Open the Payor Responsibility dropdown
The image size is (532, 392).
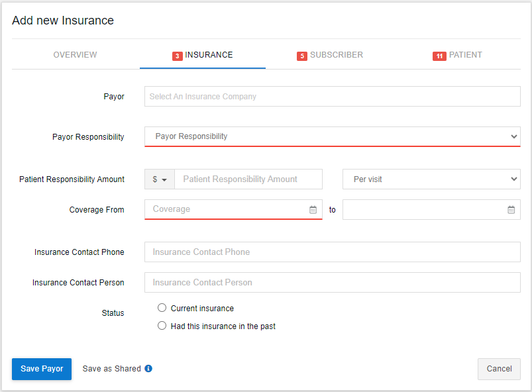[331, 136]
